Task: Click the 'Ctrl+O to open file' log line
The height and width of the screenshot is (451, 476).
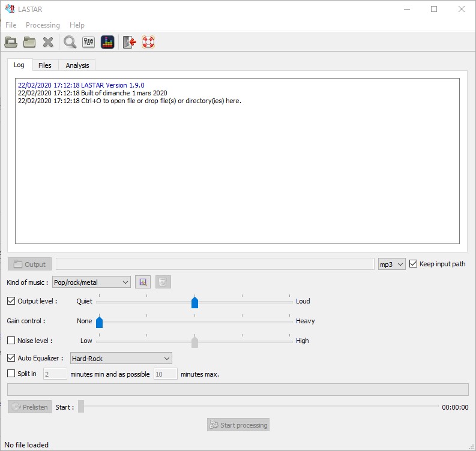Action: pyautogui.click(x=130, y=101)
